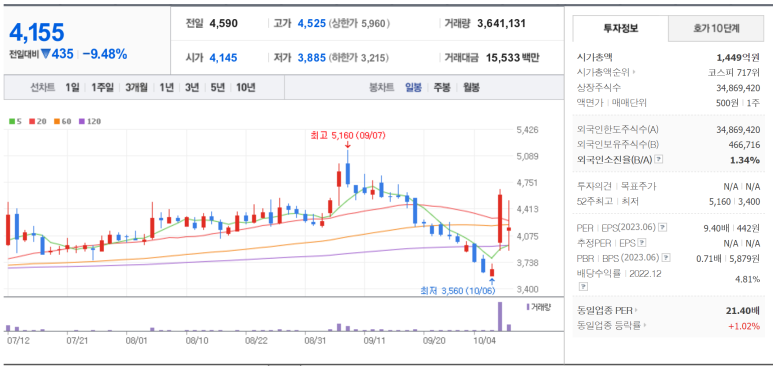Show the 월봉 candlestick chart
Viewport: 773px width, 366px height.
click(x=471, y=88)
